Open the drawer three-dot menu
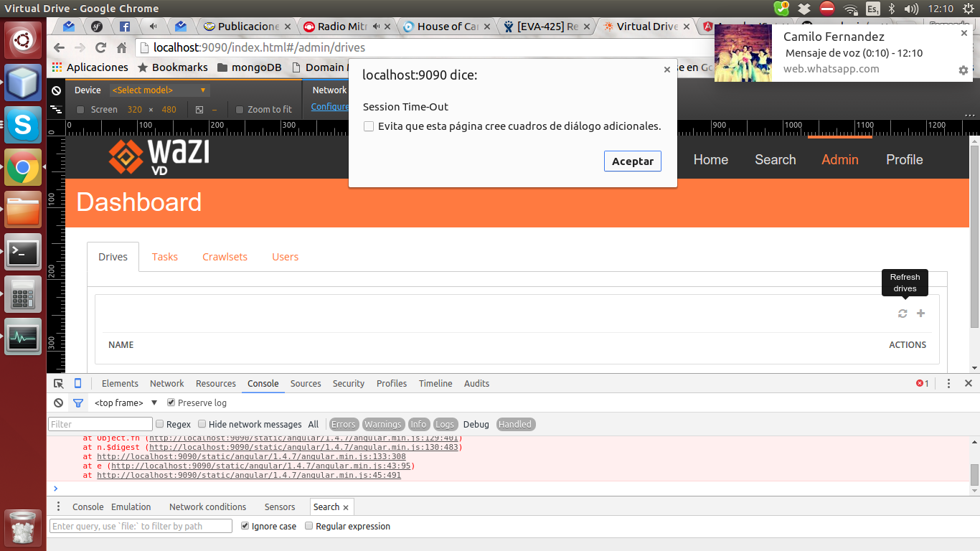980x551 pixels. (x=59, y=507)
